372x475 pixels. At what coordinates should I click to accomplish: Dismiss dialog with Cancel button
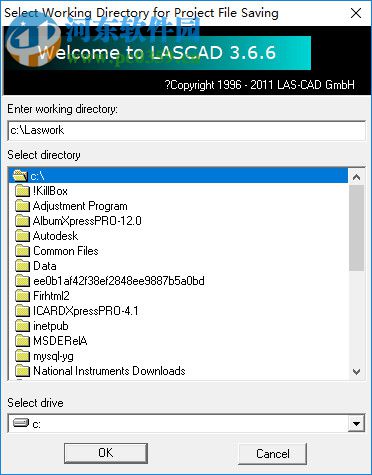tap(272, 453)
